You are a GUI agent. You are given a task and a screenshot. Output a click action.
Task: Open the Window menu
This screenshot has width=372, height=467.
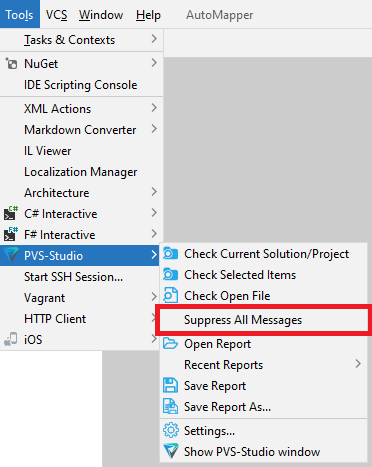[x=101, y=15]
